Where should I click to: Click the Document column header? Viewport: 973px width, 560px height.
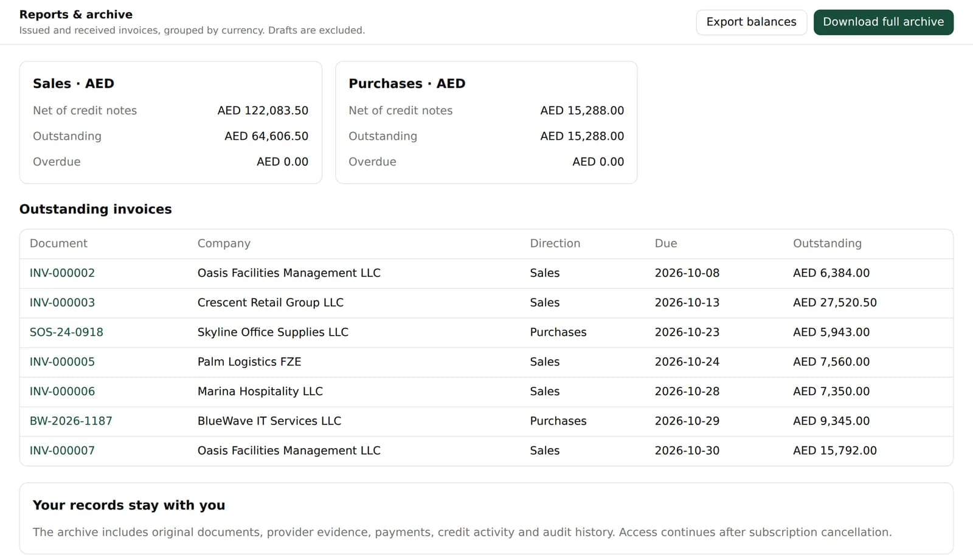[58, 243]
